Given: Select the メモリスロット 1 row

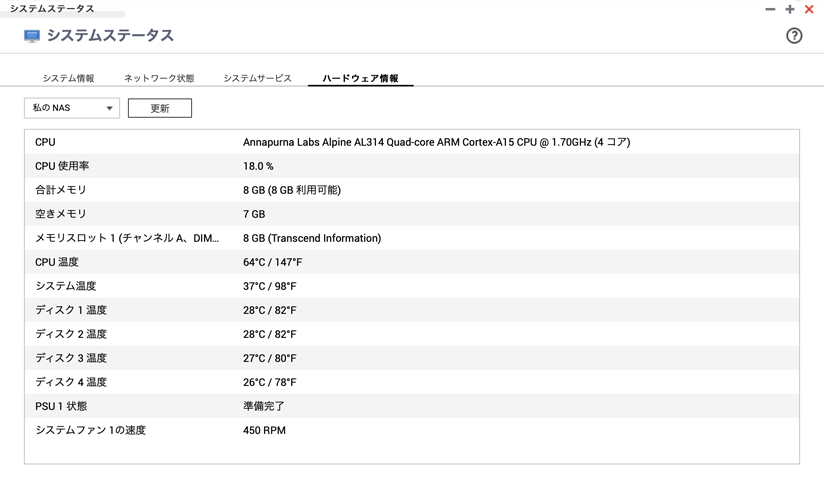Looking at the screenshot, I should 411,238.
